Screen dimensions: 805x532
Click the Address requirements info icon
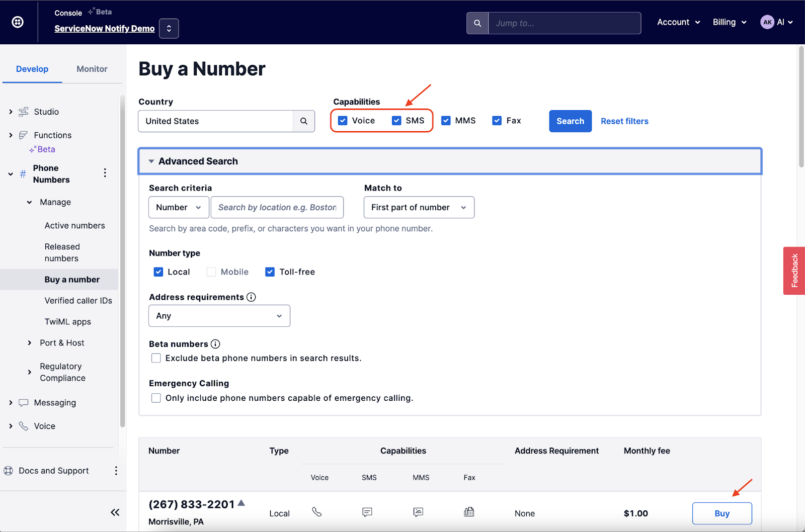click(251, 297)
